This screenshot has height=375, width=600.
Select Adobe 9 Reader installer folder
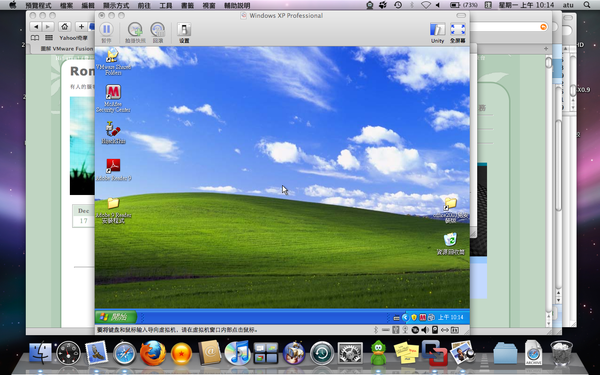[x=113, y=210]
